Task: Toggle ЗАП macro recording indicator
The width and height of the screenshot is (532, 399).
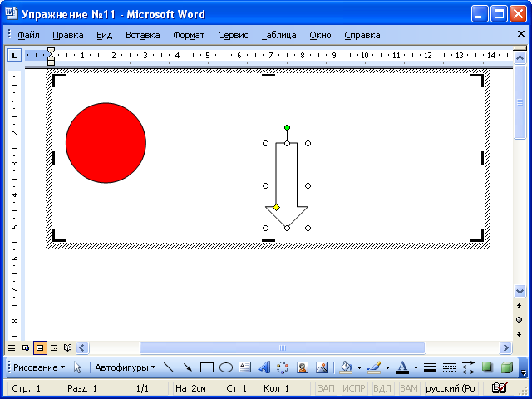Action: coord(326,388)
